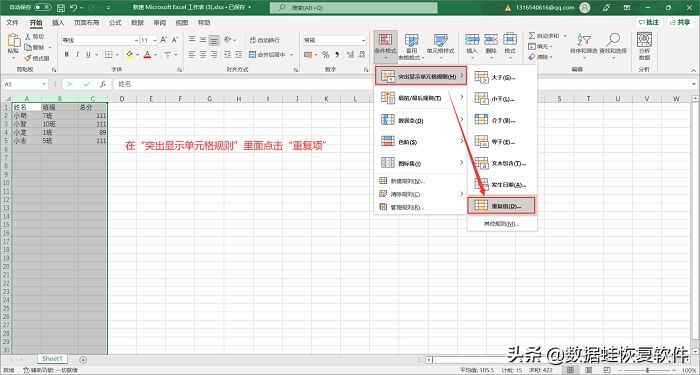Open the font size dropdown showing 11
Image resolution: width=700 pixels, height=375 pixels.
point(154,40)
